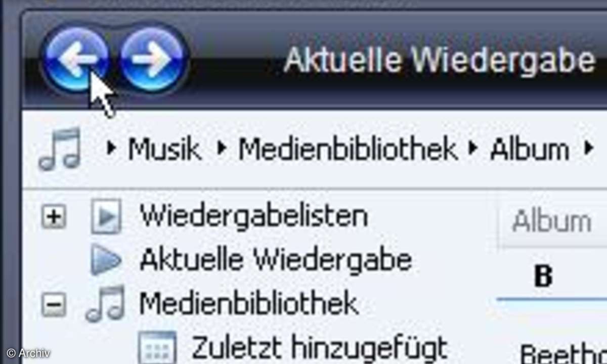This screenshot has width=607, height=364.
Task: Click the Zuletzt hinzugefügt calendar icon
Action: [157, 348]
